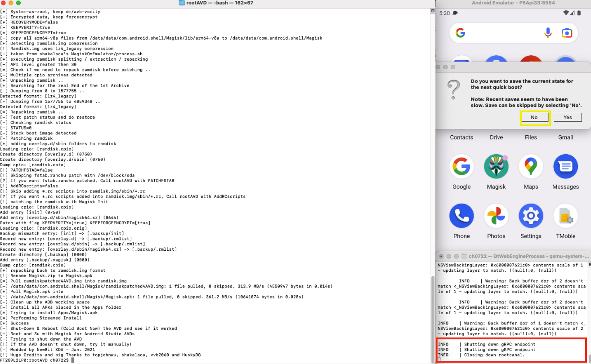591x364 pixels.
Task: Click the folder icon in ch0722 log title
Action: (464, 256)
